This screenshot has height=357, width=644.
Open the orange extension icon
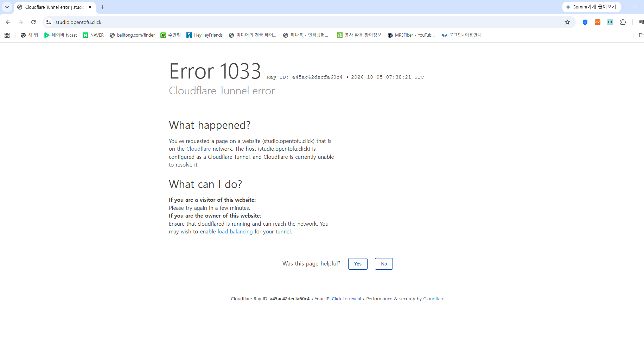[598, 22]
